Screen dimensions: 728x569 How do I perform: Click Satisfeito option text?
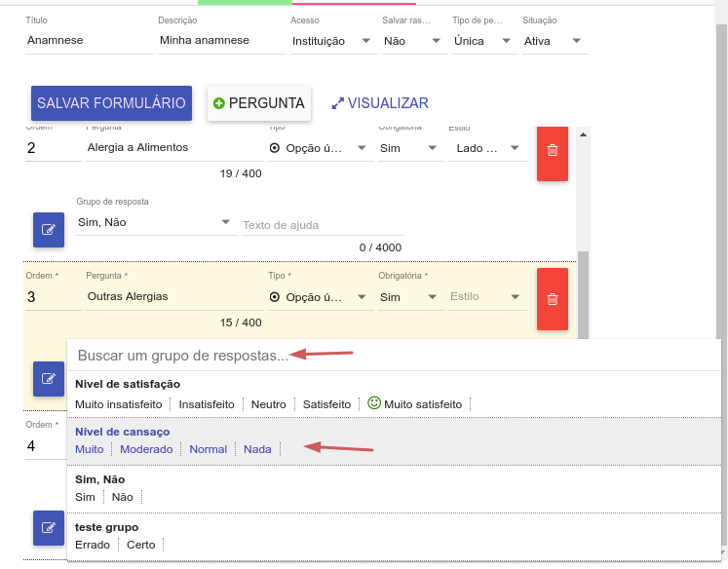pos(326,404)
